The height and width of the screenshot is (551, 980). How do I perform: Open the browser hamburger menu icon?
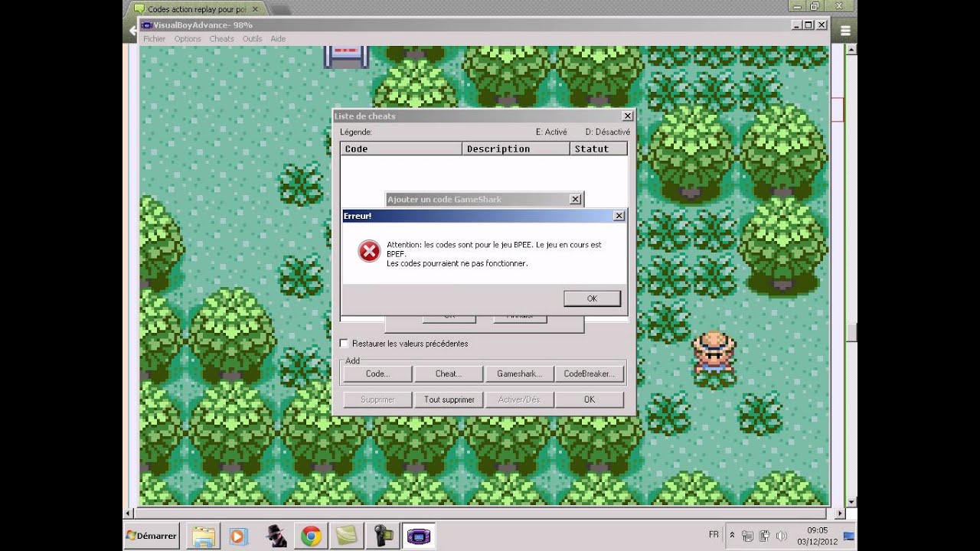[845, 31]
